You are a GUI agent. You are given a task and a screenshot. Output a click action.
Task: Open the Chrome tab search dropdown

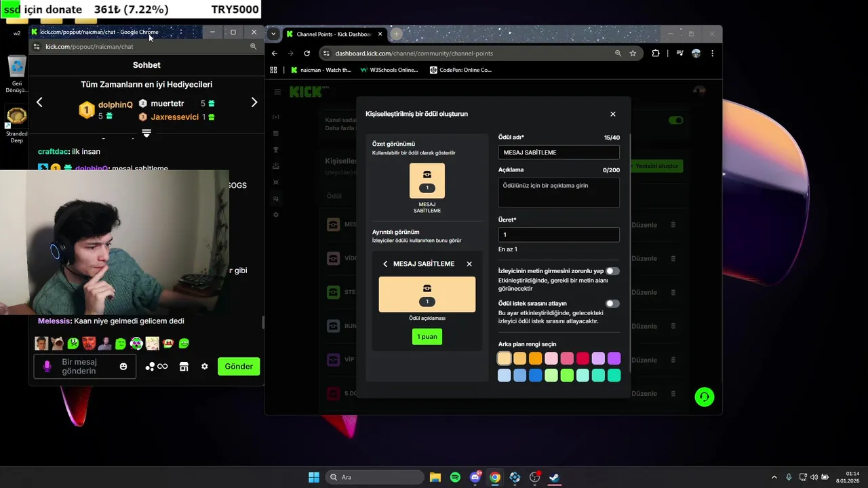tap(273, 34)
